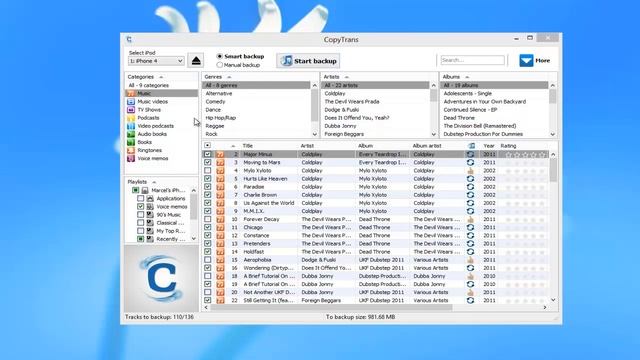This screenshot has width=640, height=360.
Task: Collapse the Albums panel arrow
Action: pyautogui.click(x=467, y=77)
